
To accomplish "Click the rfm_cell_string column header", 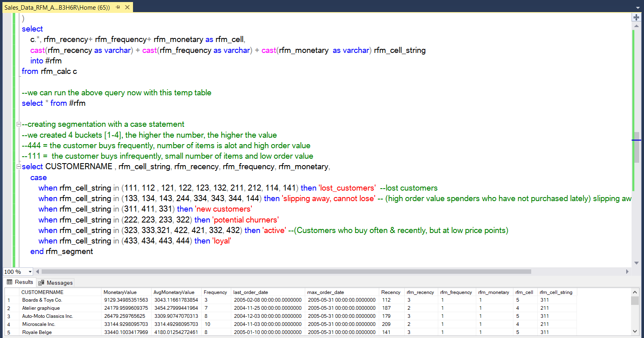I will 556,292.
